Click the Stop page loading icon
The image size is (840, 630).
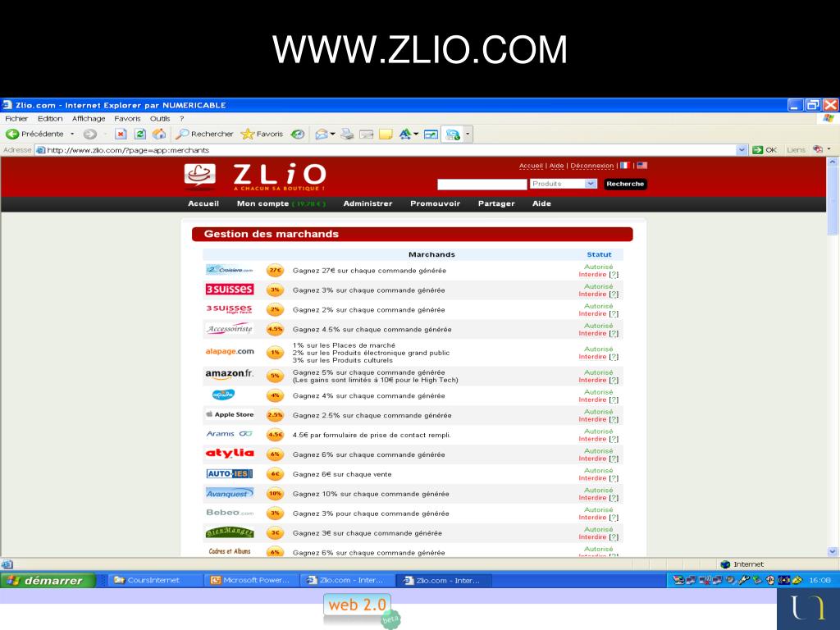(x=121, y=134)
